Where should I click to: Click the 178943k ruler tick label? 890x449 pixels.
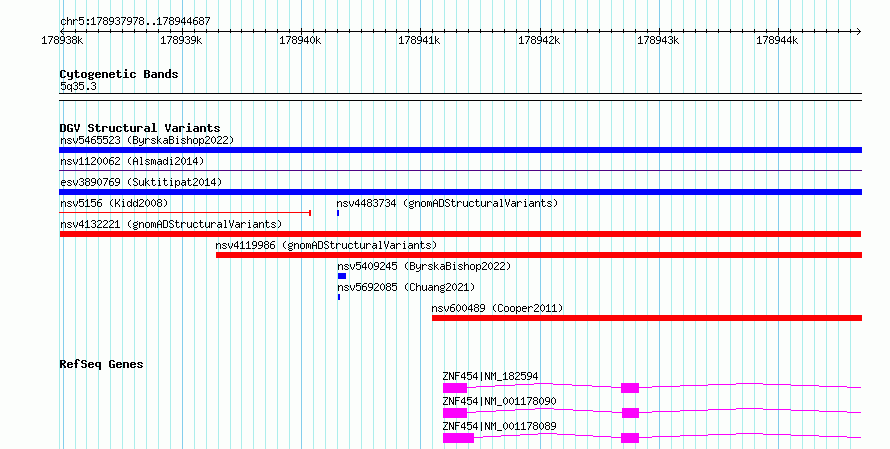pos(658,40)
